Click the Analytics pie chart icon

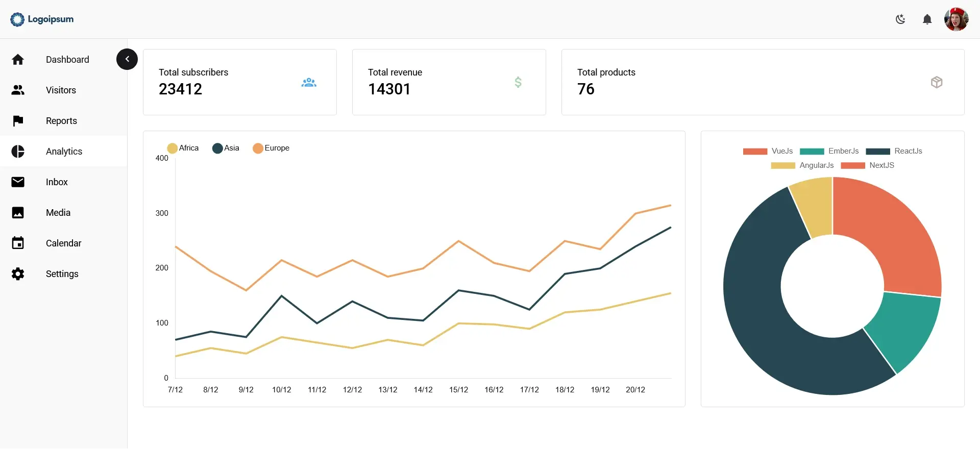click(x=18, y=152)
